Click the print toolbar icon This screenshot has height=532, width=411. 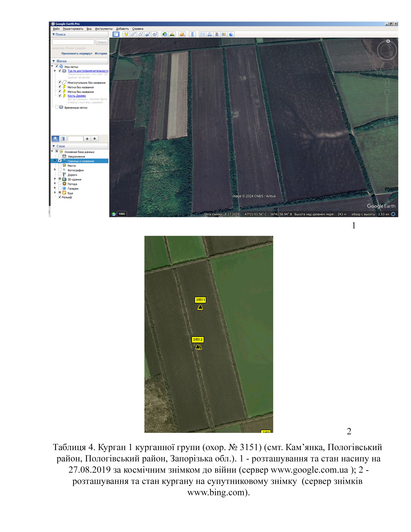pyautogui.click(x=209, y=34)
